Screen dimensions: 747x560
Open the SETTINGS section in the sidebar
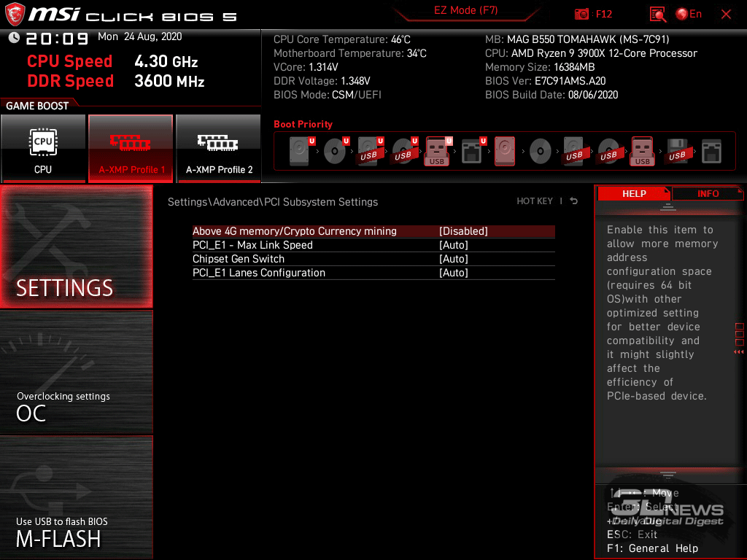point(76,246)
